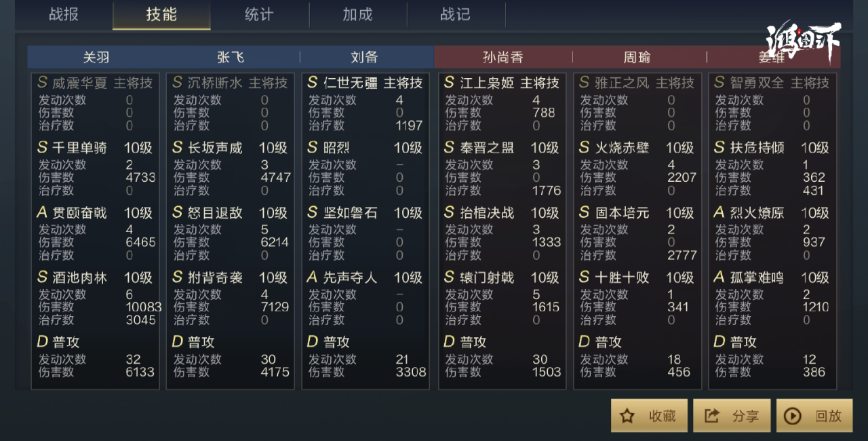The image size is (868, 441).
Task: Click the 刘备 general header
Action: (x=365, y=57)
